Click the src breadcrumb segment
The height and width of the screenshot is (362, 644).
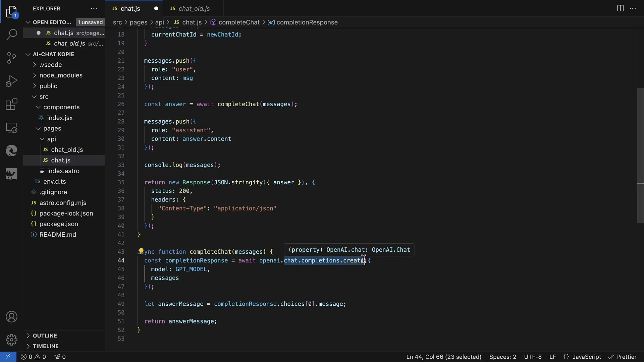pos(117,22)
